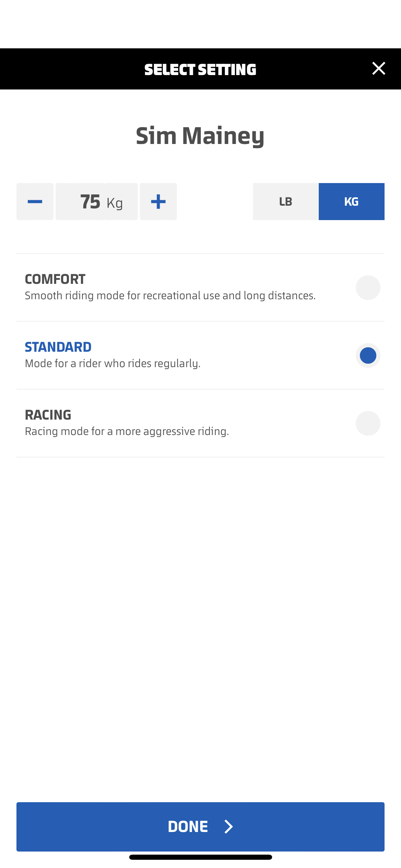
Task: Select the Racing radio button
Action: click(368, 423)
